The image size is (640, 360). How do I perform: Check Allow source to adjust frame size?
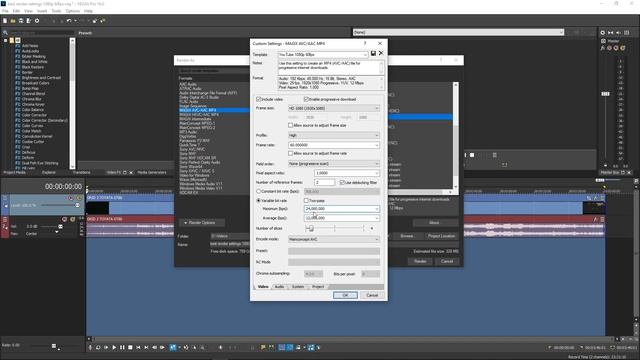pyautogui.click(x=291, y=125)
